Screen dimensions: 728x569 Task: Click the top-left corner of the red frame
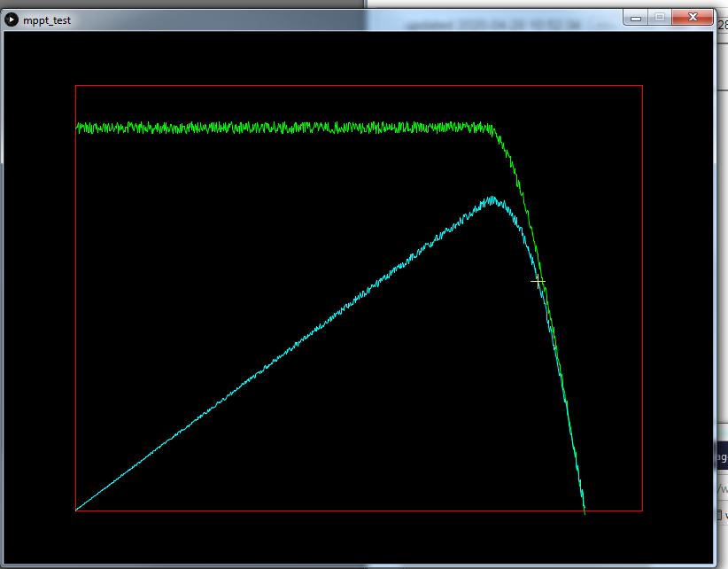tap(76, 86)
